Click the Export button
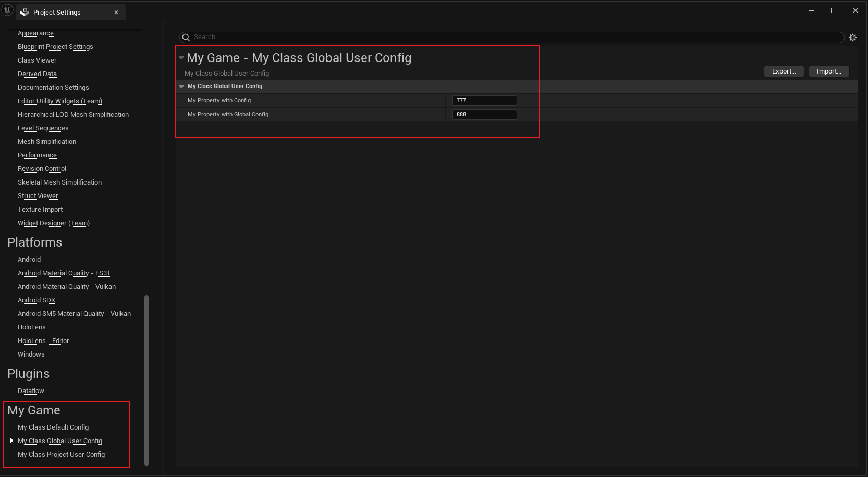 (x=784, y=71)
